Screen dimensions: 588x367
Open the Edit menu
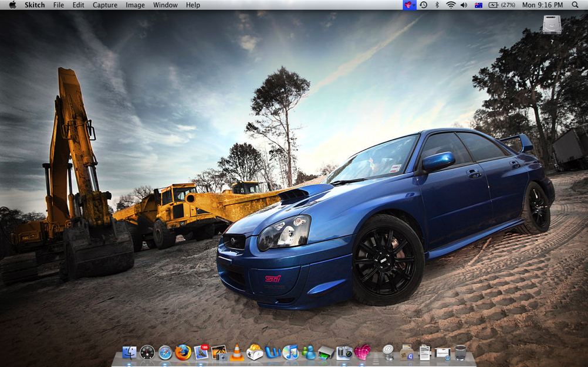pos(79,5)
